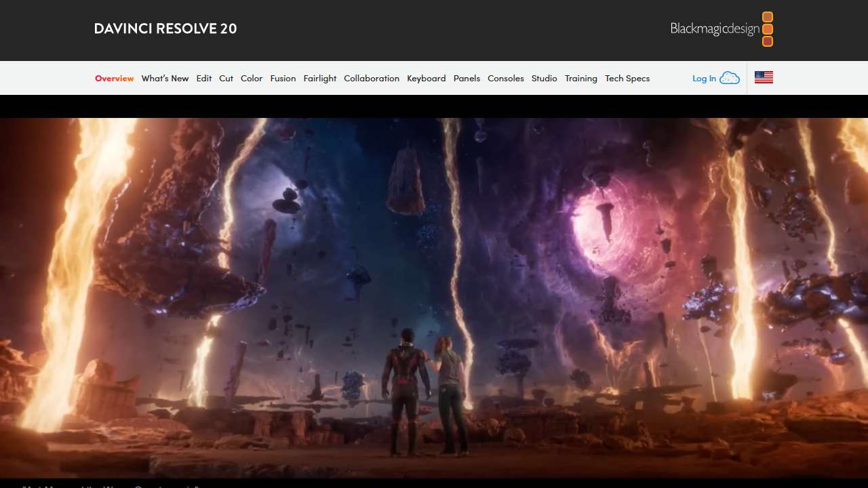The height and width of the screenshot is (488, 868).
Task: Open the Collaboration page
Action: [x=372, y=79]
